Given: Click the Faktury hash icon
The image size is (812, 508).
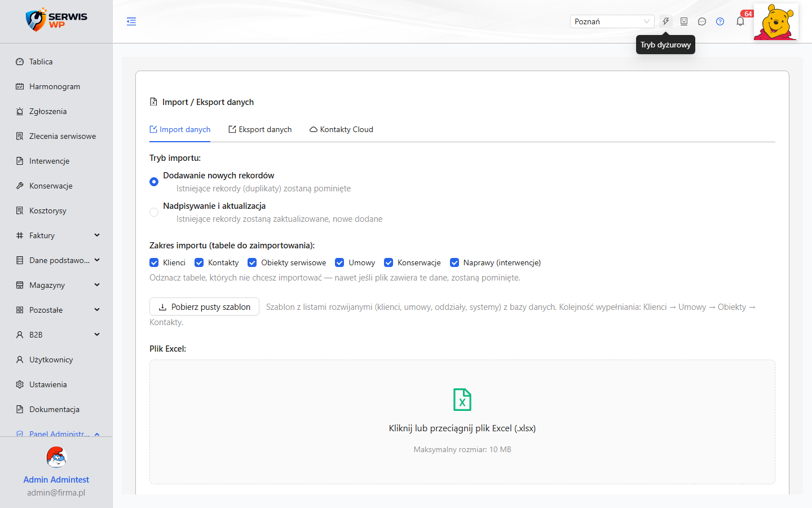Looking at the screenshot, I should click(20, 235).
